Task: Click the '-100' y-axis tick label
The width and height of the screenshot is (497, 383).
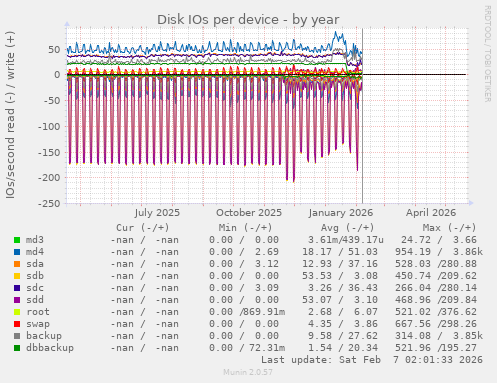Action: [x=49, y=127]
